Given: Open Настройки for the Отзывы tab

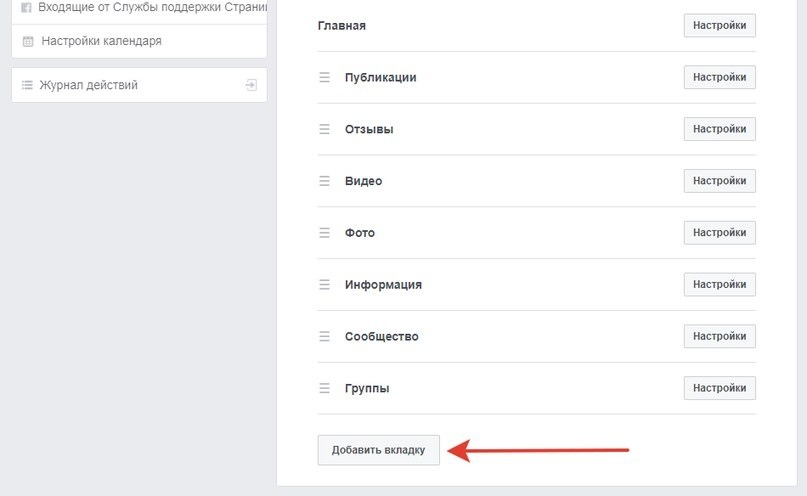Looking at the screenshot, I should 719,129.
